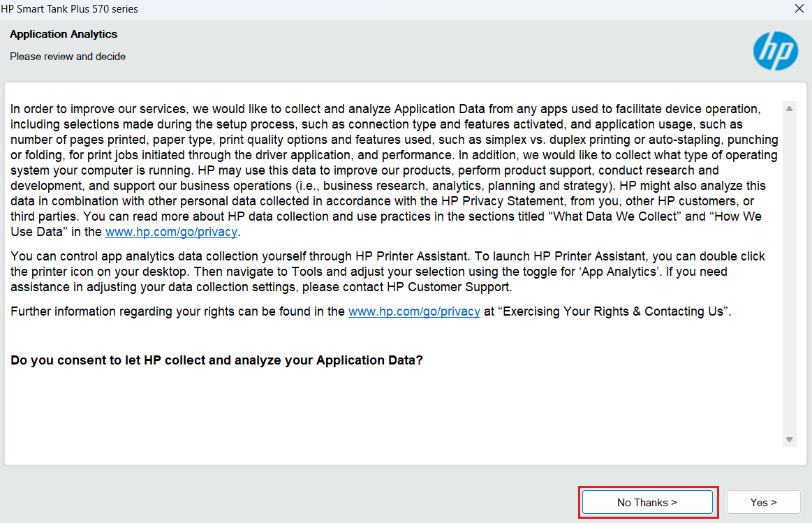Open privacy link in "Further information" sentence
812x523 pixels.
414,311
